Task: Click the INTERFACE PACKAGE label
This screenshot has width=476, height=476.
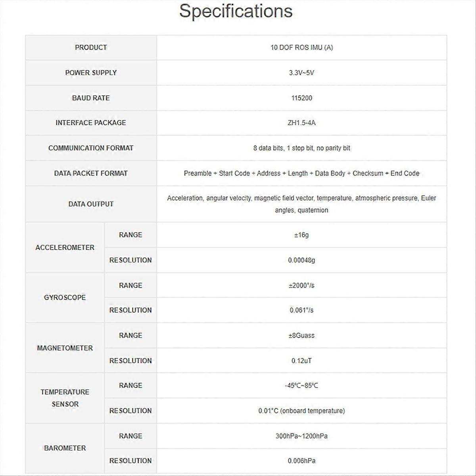Action: pos(91,123)
